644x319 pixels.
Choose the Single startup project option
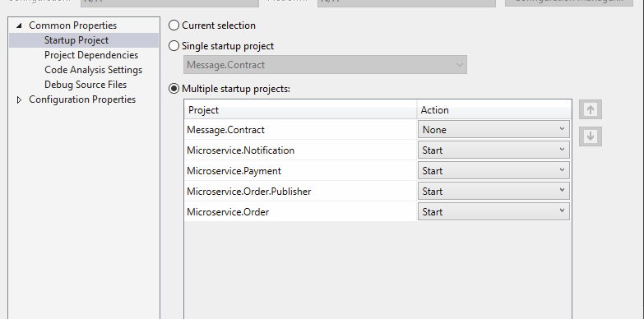point(174,46)
